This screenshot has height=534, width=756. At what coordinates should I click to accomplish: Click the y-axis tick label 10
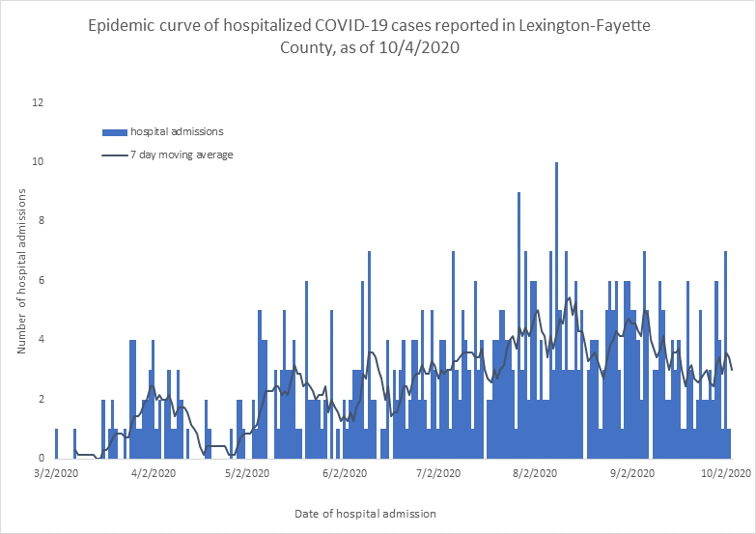click(37, 161)
